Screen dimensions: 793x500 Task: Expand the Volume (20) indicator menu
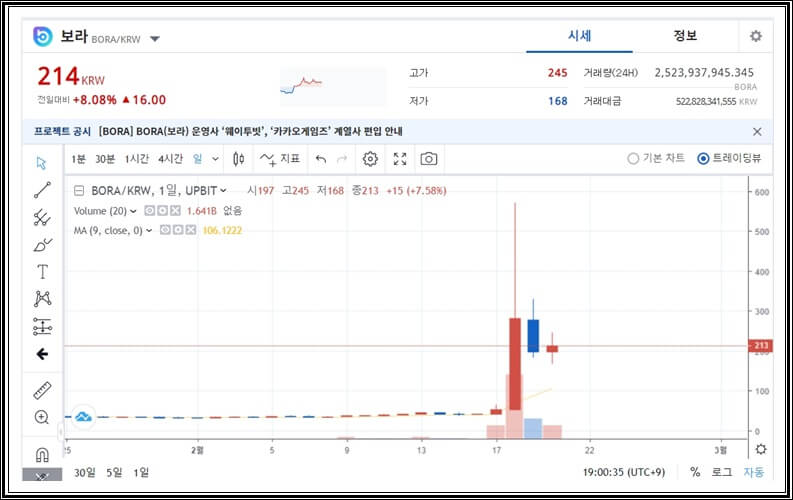click(x=133, y=211)
